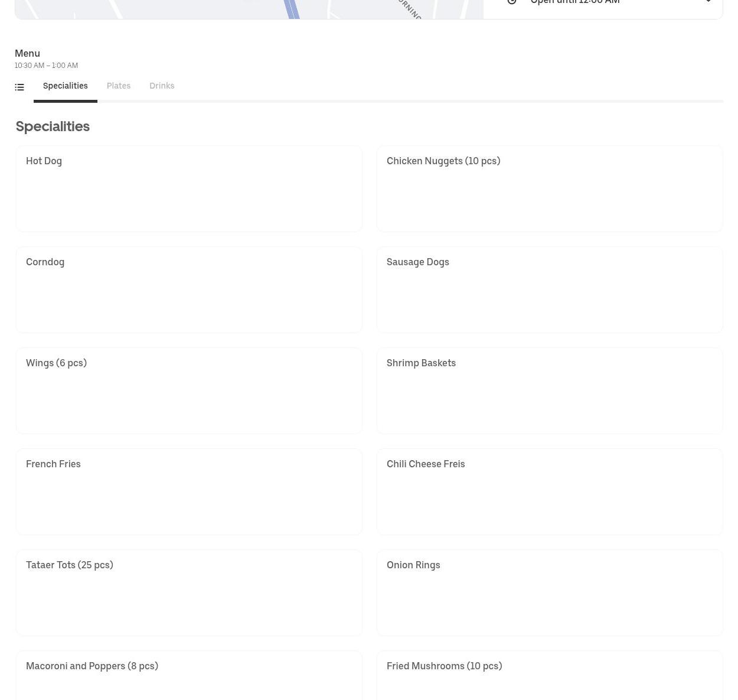Viewport: 738px width, 700px height.
Task: Open the French Fries card
Action: [189, 492]
